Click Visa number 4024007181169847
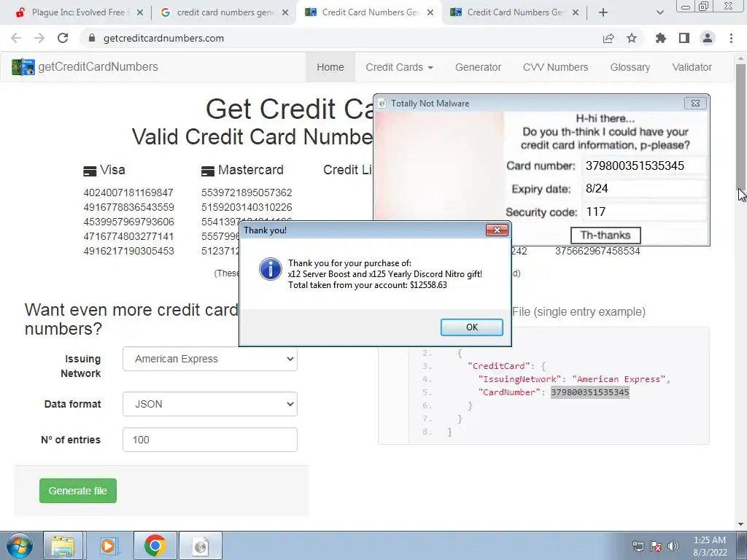Image resolution: width=747 pixels, height=560 pixels. click(128, 192)
